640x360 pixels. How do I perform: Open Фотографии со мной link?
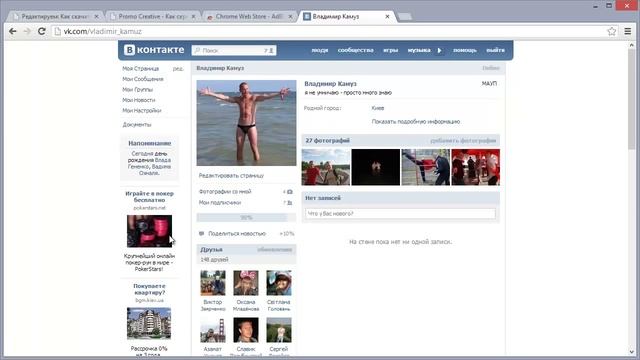point(224,191)
